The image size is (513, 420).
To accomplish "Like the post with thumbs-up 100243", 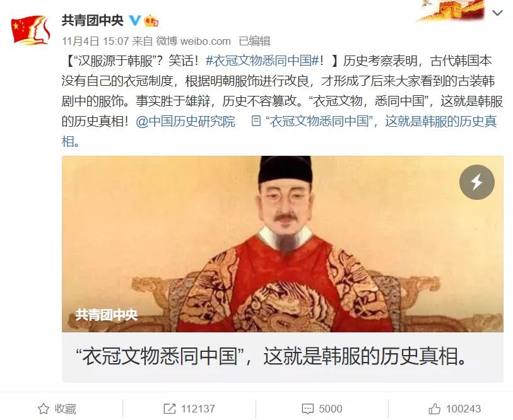I will tap(435, 409).
